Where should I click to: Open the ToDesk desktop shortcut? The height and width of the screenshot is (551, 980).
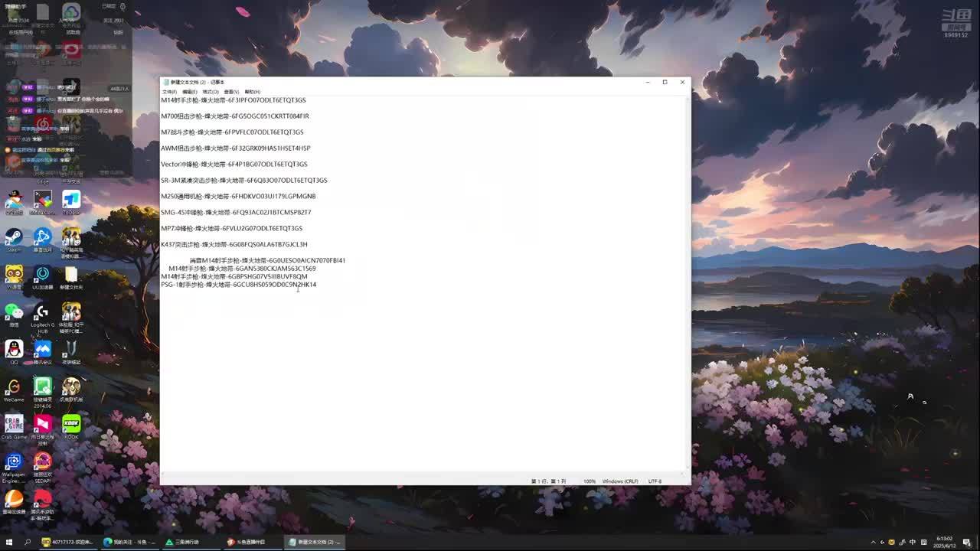click(x=71, y=202)
